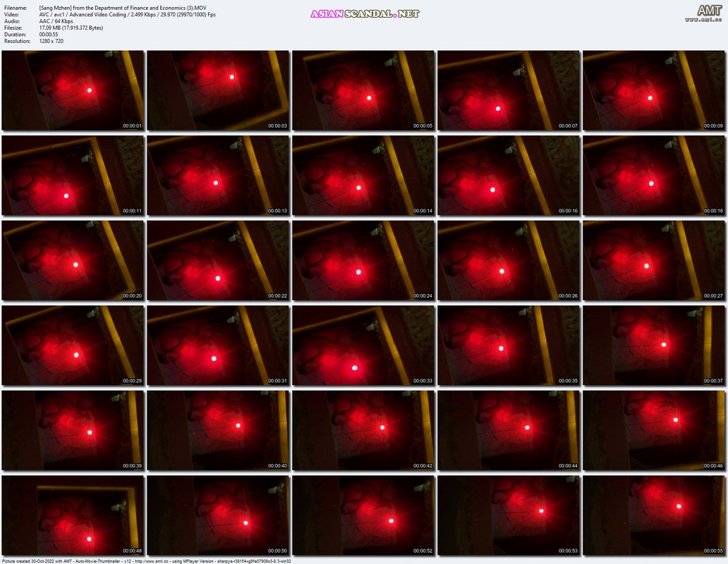Select the frame labeled 00:00:20
728x564 pixels.
point(73,260)
